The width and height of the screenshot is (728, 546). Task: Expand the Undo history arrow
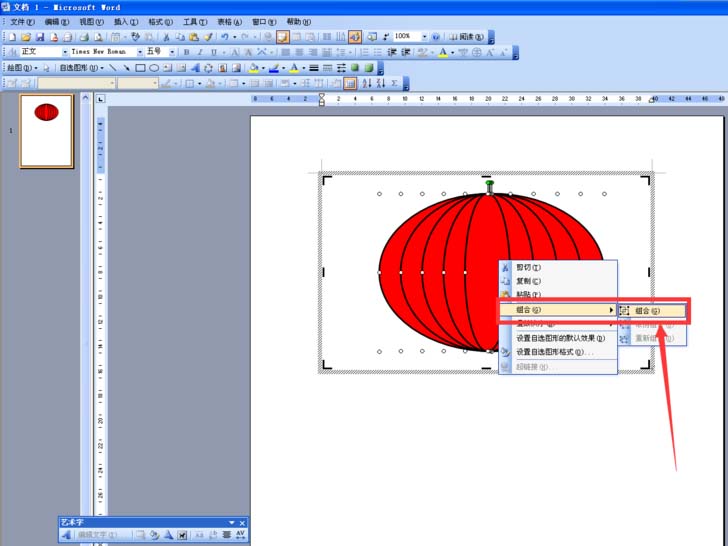point(234,37)
